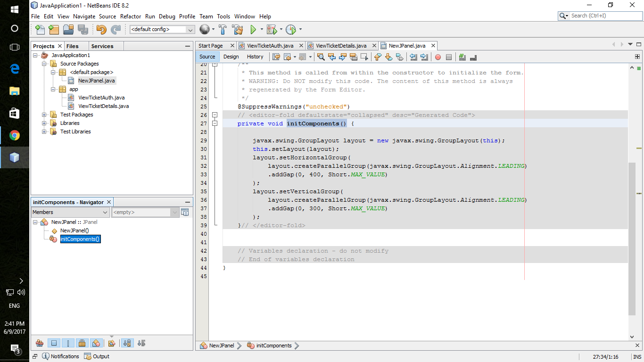Viewport: 644px width, 362px height.
Task: Toggle Show Static Members lock filter
Action: (82, 343)
